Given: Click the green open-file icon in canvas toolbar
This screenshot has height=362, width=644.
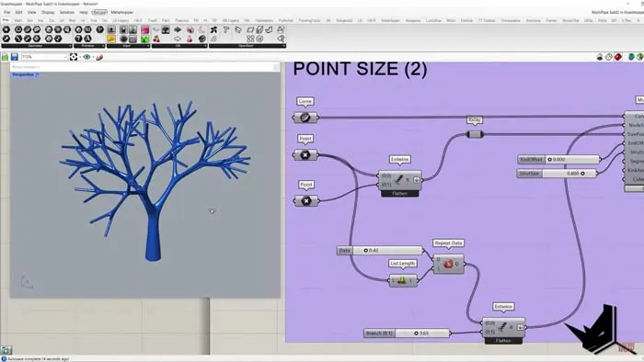Looking at the screenshot, I should tap(5, 57).
